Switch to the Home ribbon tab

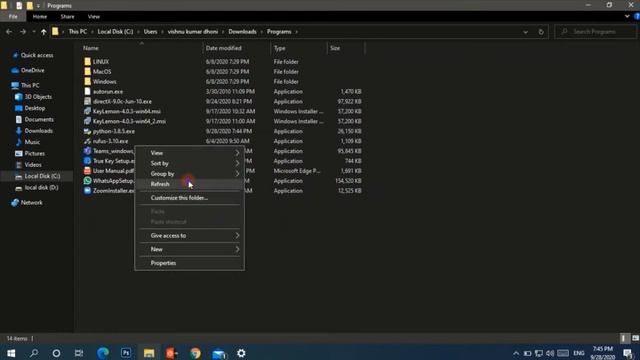click(40, 17)
